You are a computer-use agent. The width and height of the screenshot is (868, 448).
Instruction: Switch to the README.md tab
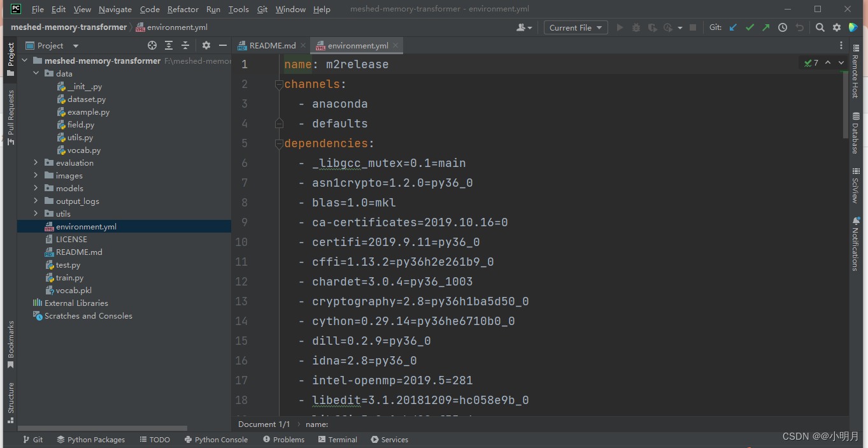pos(273,45)
